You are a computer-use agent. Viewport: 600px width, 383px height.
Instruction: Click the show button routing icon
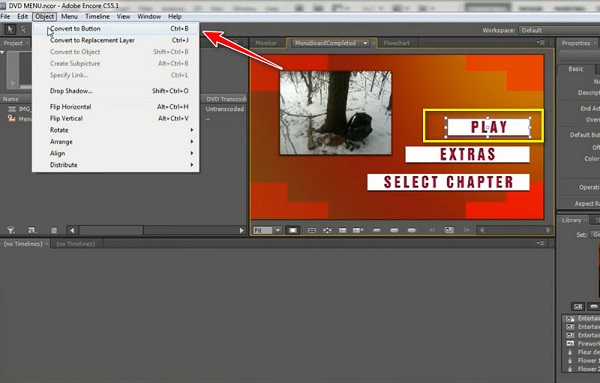[x=312, y=230]
